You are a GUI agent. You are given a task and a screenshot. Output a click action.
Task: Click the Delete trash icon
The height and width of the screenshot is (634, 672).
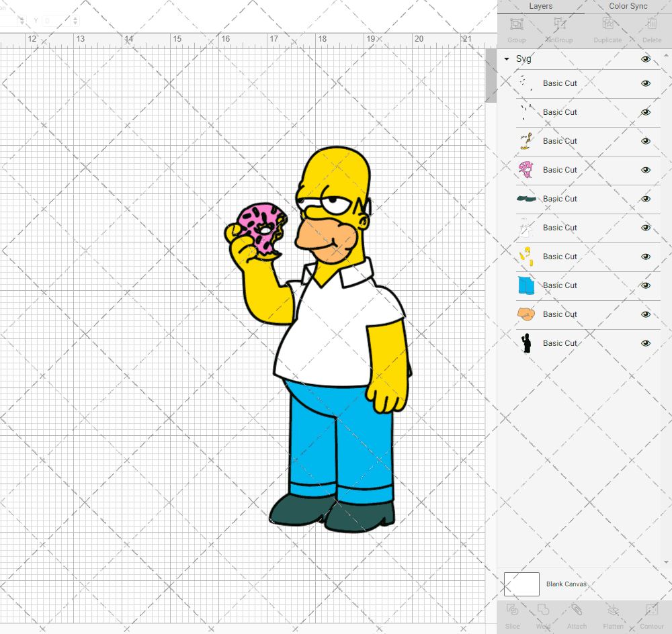(x=651, y=24)
